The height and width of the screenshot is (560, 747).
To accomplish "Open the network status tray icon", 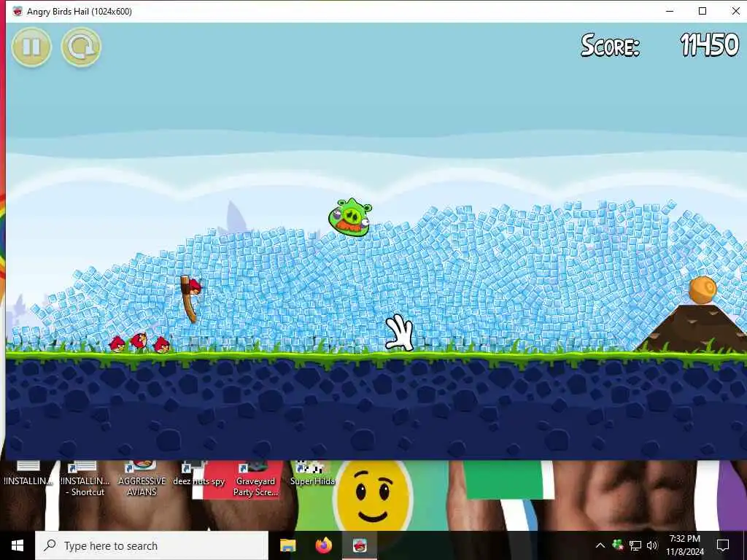I will pos(635,545).
